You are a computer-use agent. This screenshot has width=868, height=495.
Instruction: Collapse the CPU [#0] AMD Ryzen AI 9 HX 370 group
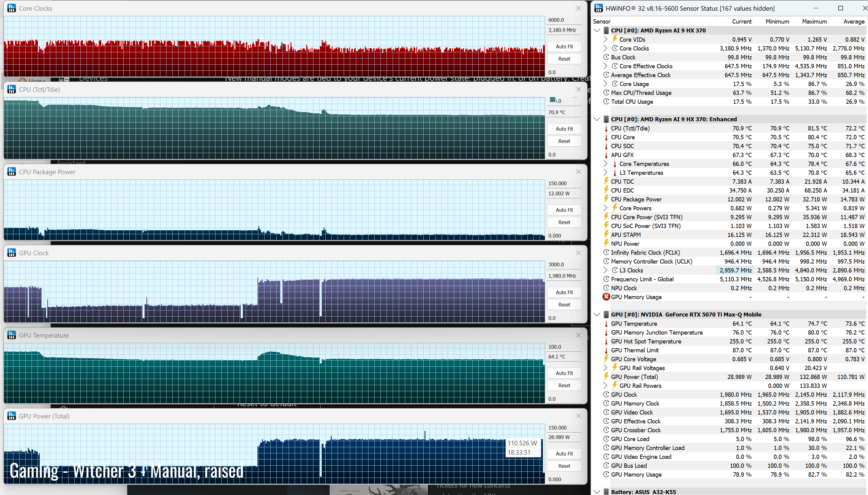[597, 31]
